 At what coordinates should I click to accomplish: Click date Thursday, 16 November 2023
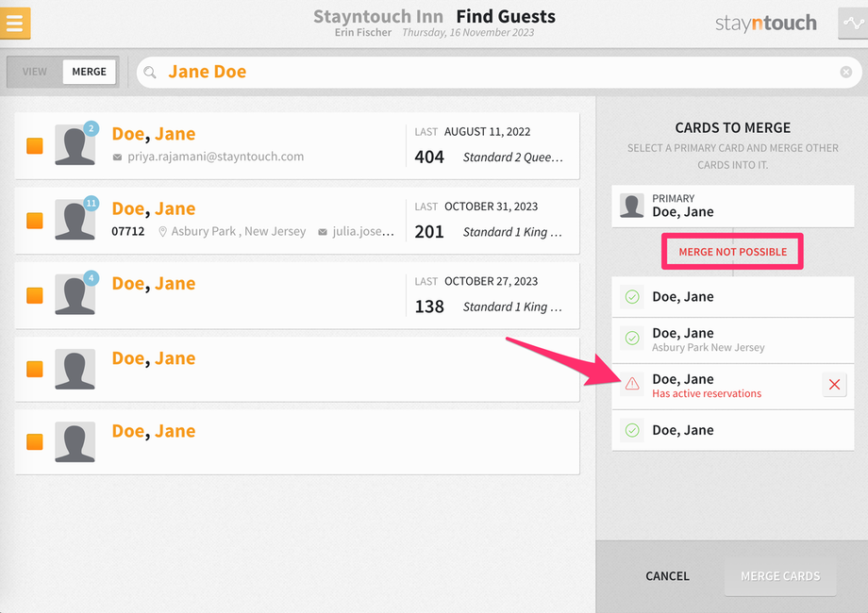coord(468,33)
